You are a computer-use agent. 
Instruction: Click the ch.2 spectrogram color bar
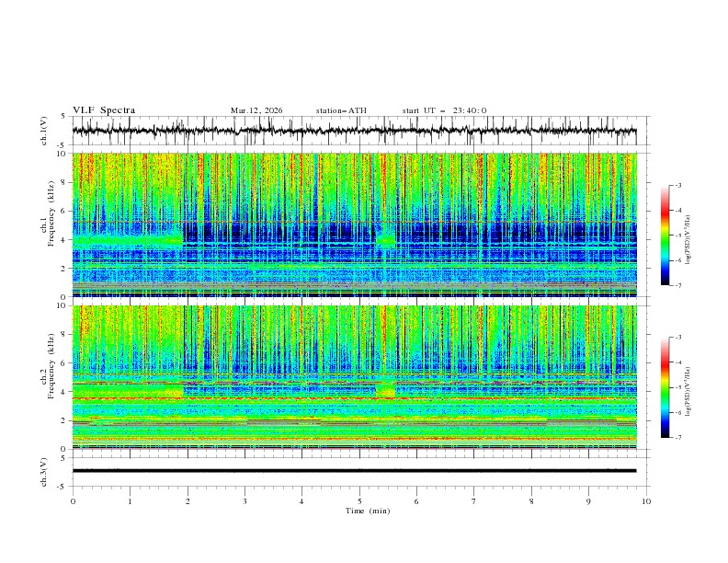point(665,387)
